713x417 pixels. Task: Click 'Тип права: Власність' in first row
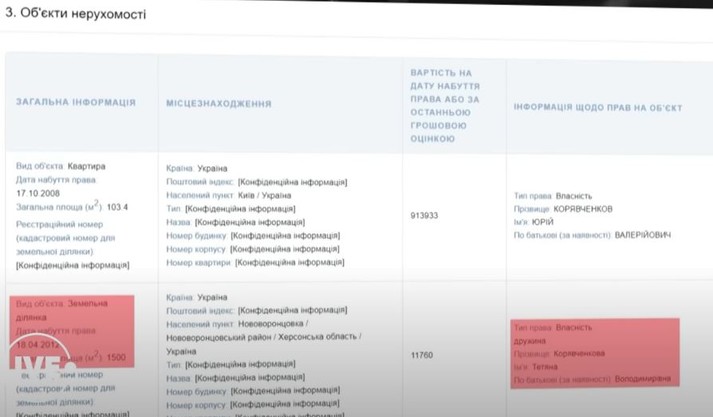[x=552, y=196]
